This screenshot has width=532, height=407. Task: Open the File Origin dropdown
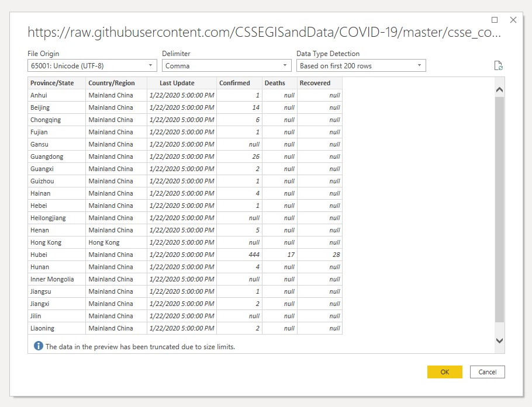click(x=92, y=65)
